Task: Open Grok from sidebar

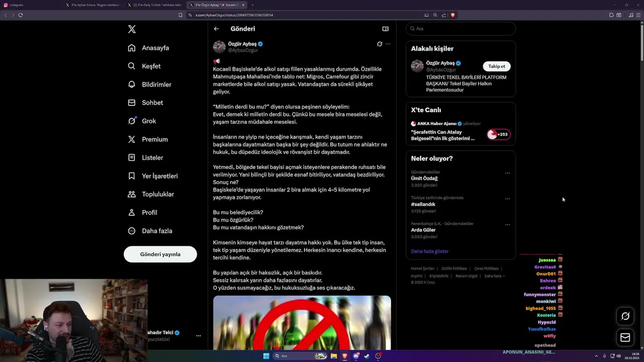Action: 142,121
